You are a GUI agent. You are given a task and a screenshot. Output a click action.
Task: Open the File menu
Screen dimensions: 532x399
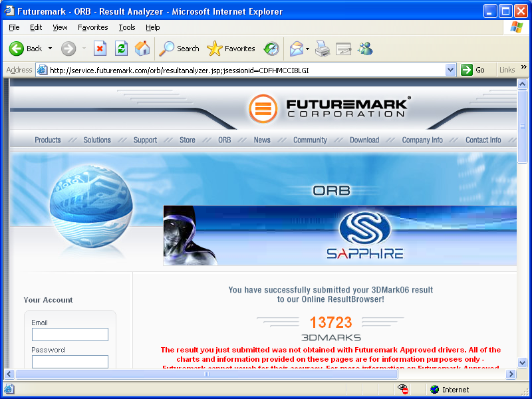pos(14,27)
